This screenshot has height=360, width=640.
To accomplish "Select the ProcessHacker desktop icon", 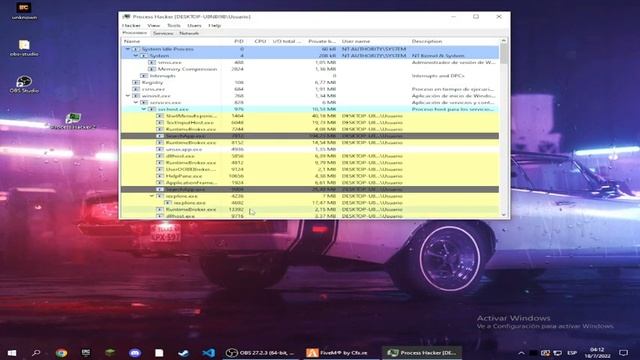I will coord(73,121).
